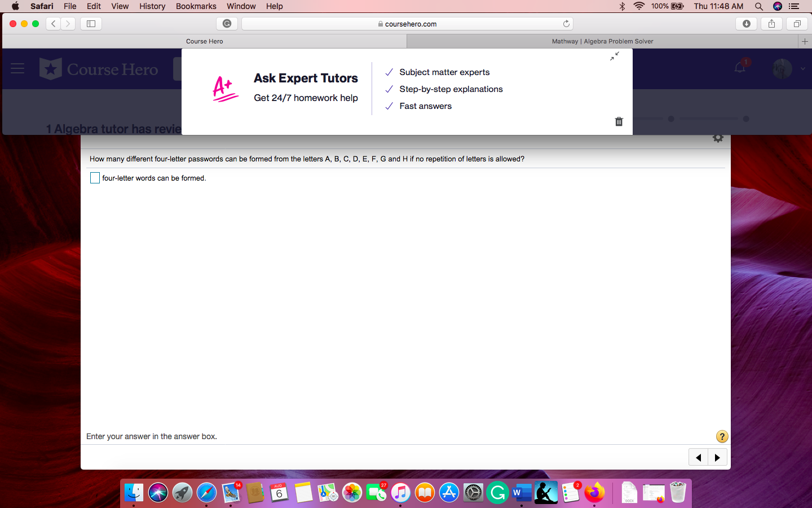This screenshot has height=508, width=812.
Task: Click the four-letter passwords question text
Action: click(307, 159)
